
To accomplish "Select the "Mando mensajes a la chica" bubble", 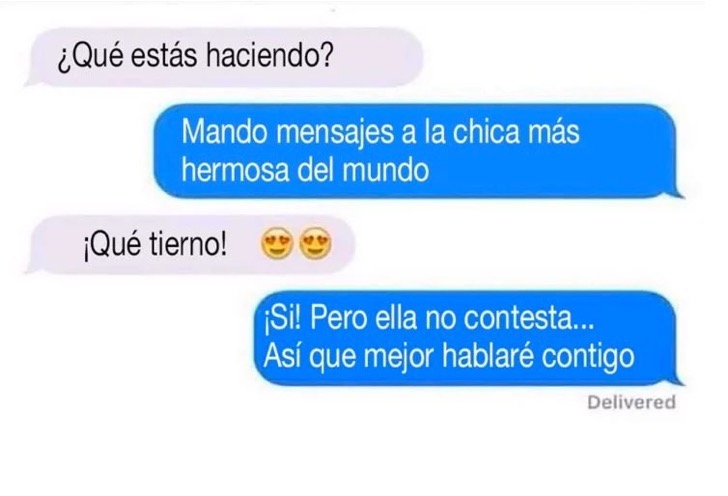I will pyautogui.click(x=419, y=151).
